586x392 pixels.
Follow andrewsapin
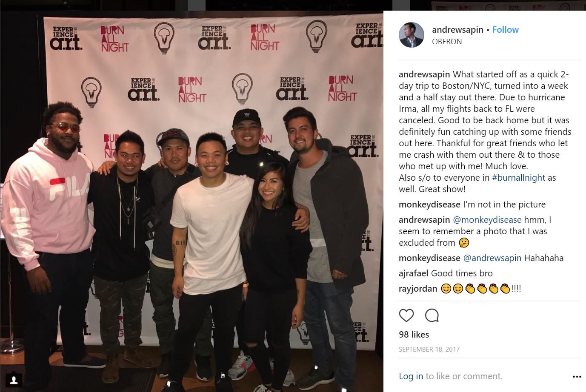tap(506, 30)
